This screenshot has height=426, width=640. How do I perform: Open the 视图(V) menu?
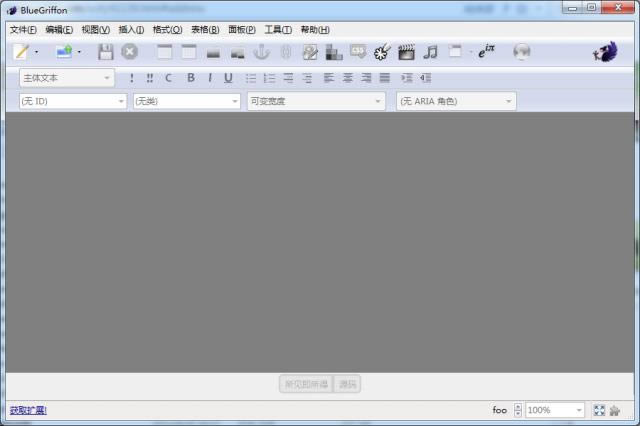pos(96,30)
